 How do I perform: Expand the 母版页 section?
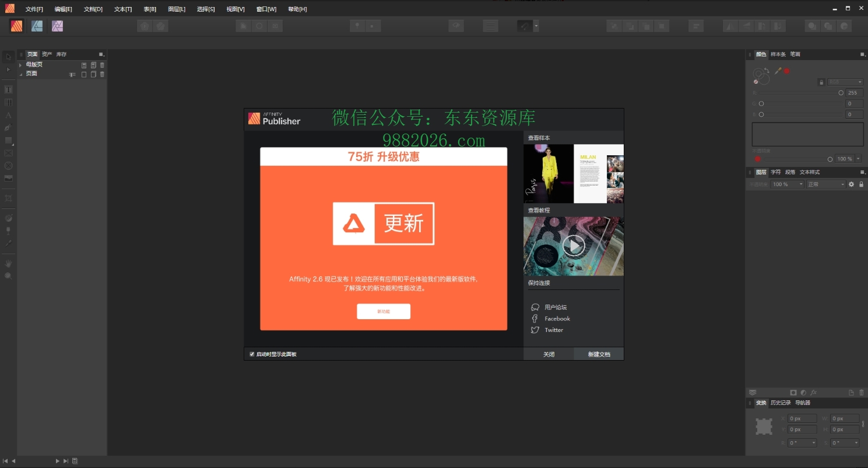pyautogui.click(x=21, y=65)
